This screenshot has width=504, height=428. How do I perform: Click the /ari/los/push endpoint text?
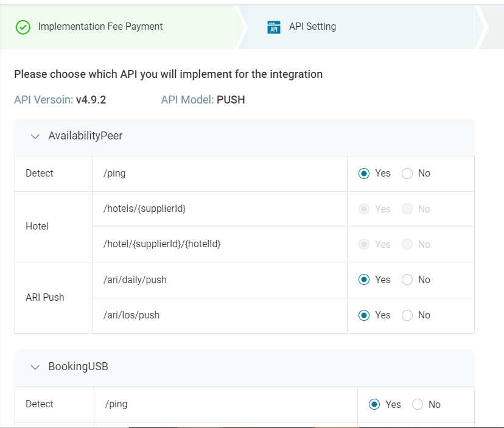131,315
